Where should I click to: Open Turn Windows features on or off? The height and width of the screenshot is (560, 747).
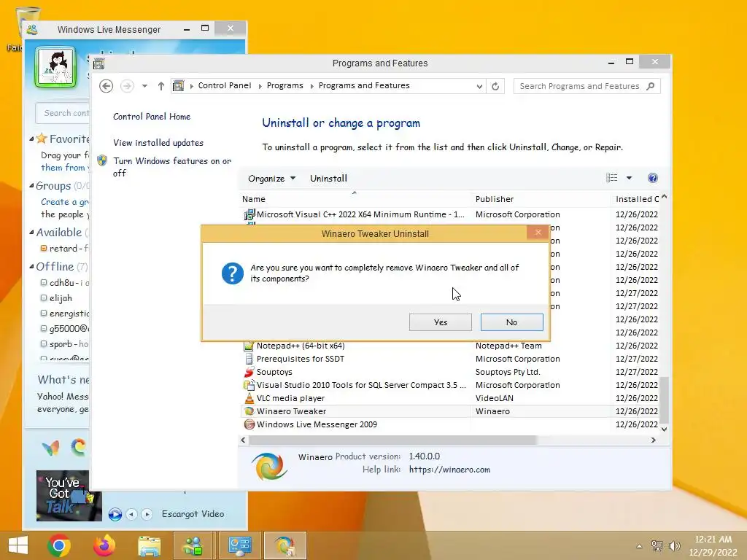tap(172, 167)
